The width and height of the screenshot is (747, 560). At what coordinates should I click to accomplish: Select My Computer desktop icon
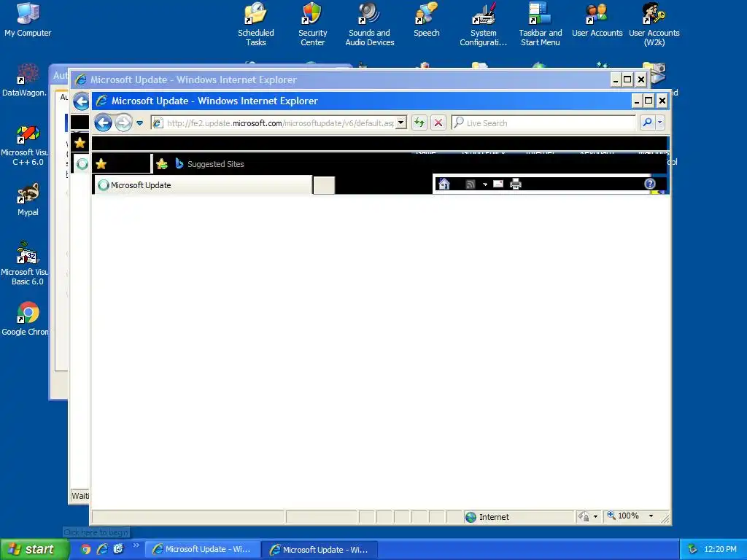[x=28, y=20]
